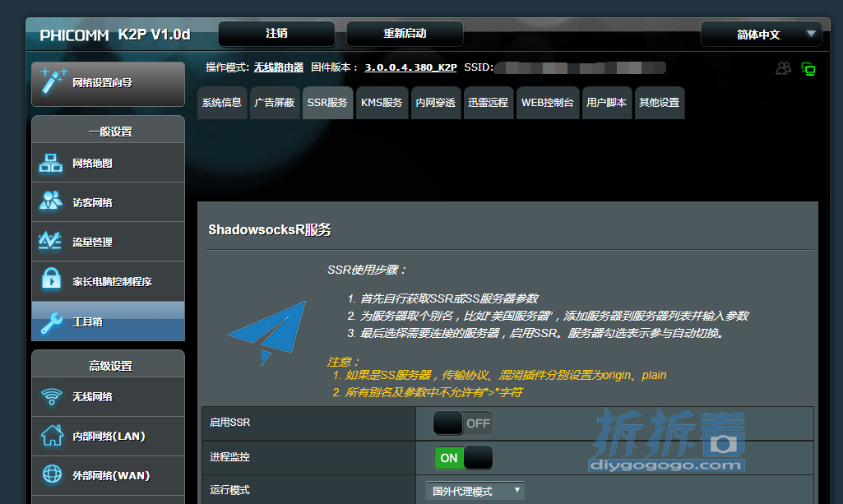Select the SSR服务 tab
843x504 pixels.
pyautogui.click(x=327, y=103)
